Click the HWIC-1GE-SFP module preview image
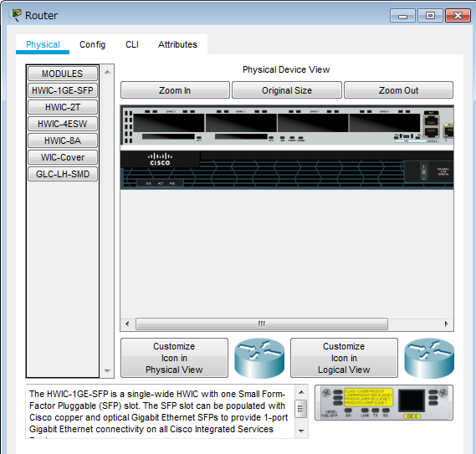The height and width of the screenshot is (454, 476). click(384, 403)
